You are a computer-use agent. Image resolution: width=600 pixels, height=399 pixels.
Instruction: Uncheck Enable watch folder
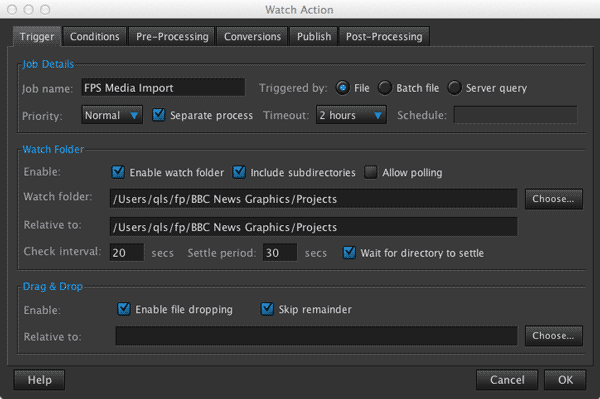point(118,172)
